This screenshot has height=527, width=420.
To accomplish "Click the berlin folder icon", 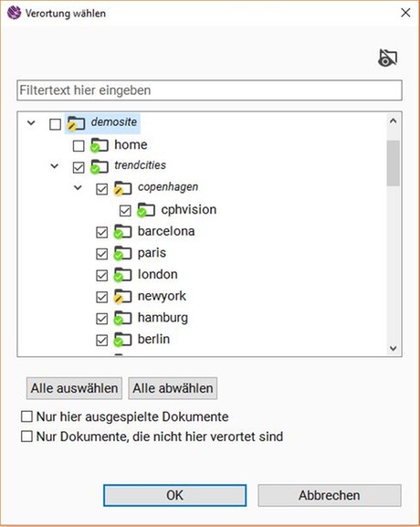I will (122, 340).
